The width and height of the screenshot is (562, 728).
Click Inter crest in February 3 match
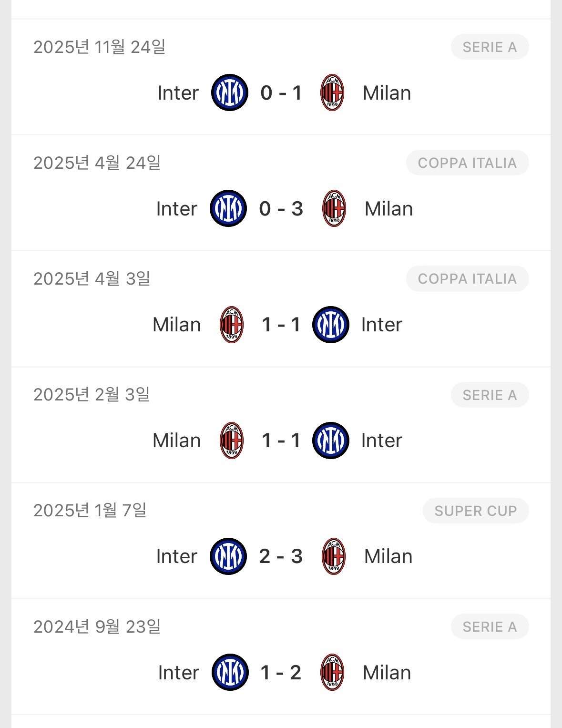coord(331,441)
